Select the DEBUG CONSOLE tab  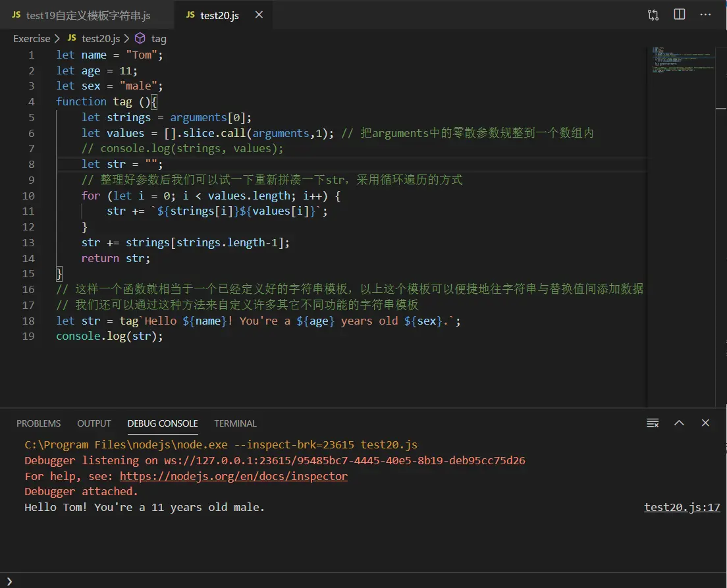point(163,423)
